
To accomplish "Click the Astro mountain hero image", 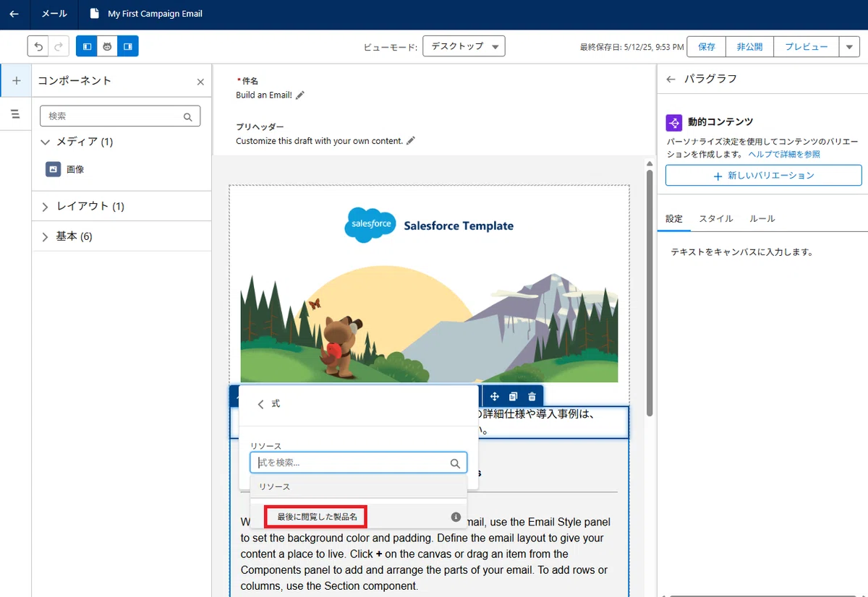I will [x=429, y=324].
